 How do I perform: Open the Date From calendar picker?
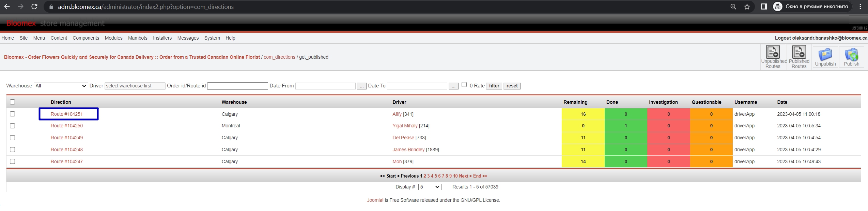[361, 86]
